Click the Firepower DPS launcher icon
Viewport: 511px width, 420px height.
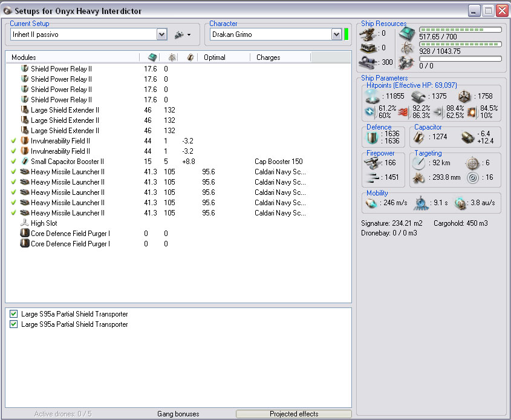pyautogui.click(x=372, y=163)
